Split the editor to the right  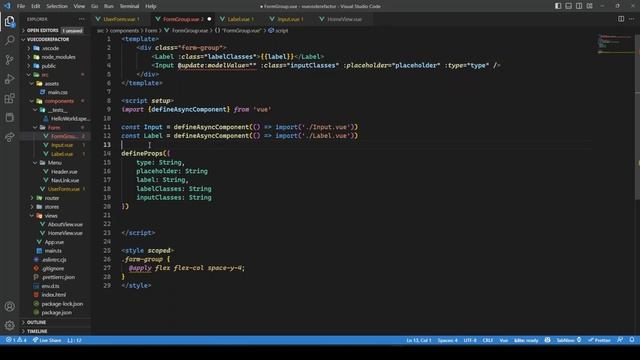coord(621,19)
